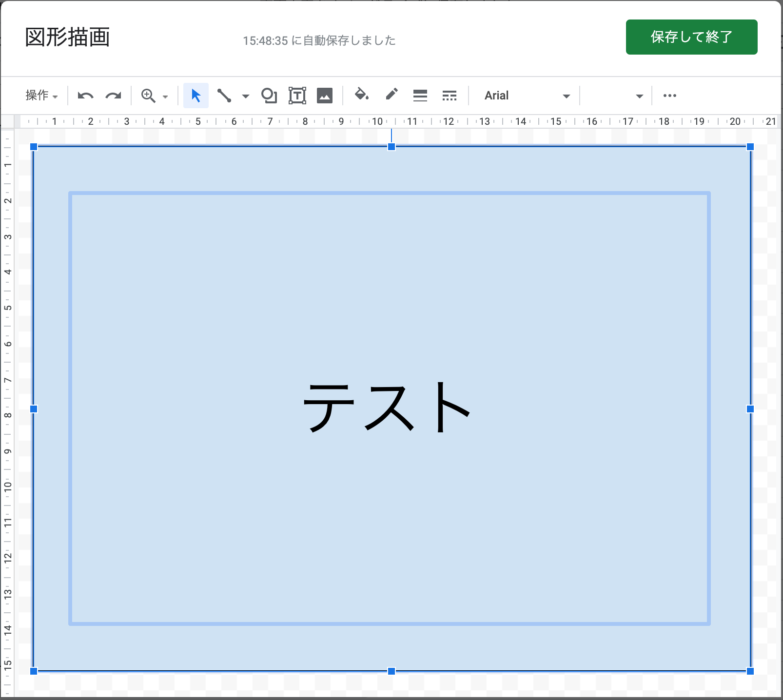
Task: Choose the Select arrow tool
Action: tap(196, 96)
